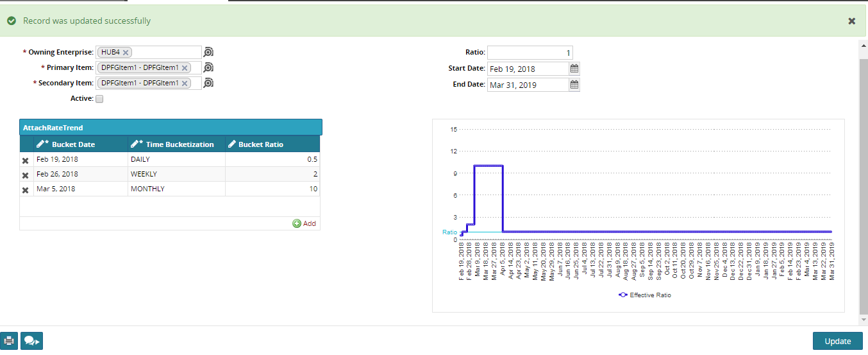868x355 pixels.
Task: Click the Update button
Action: pyautogui.click(x=837, y=341)
